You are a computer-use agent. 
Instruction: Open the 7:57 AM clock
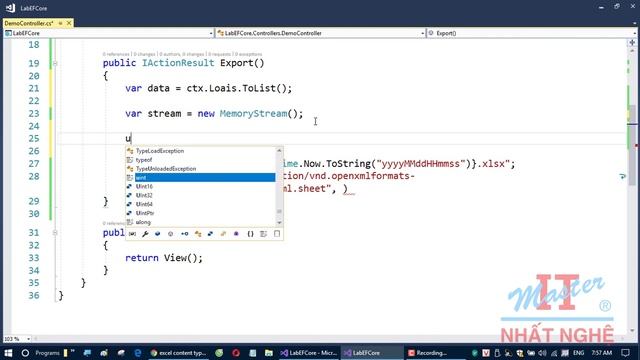click(x=602, y=353)
